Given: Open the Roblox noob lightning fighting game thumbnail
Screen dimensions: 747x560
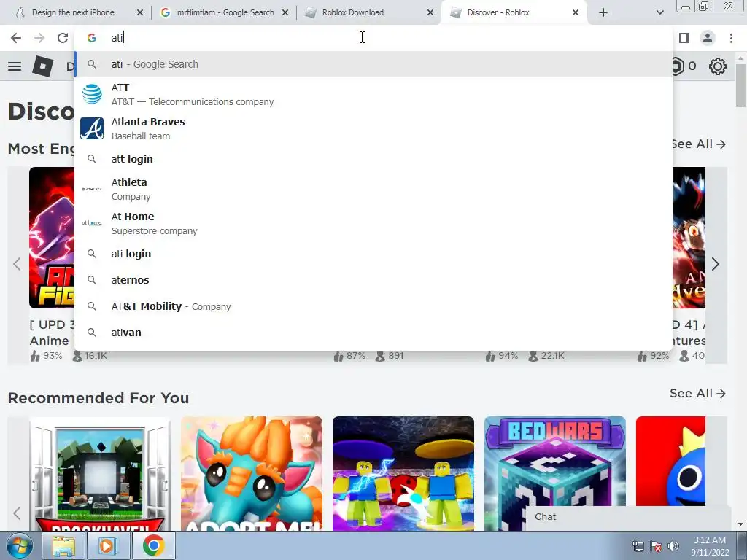Looking at the screenshot, I should click(403, 474).
